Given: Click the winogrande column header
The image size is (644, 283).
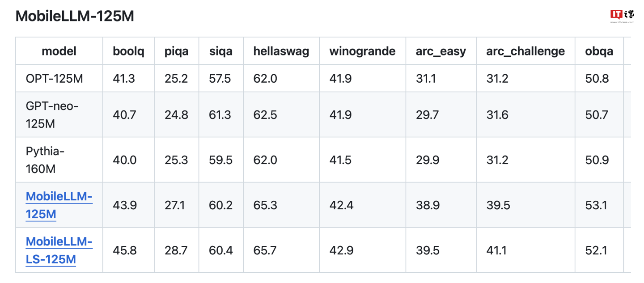Looking at the screenshot, I should pos(362,51).
